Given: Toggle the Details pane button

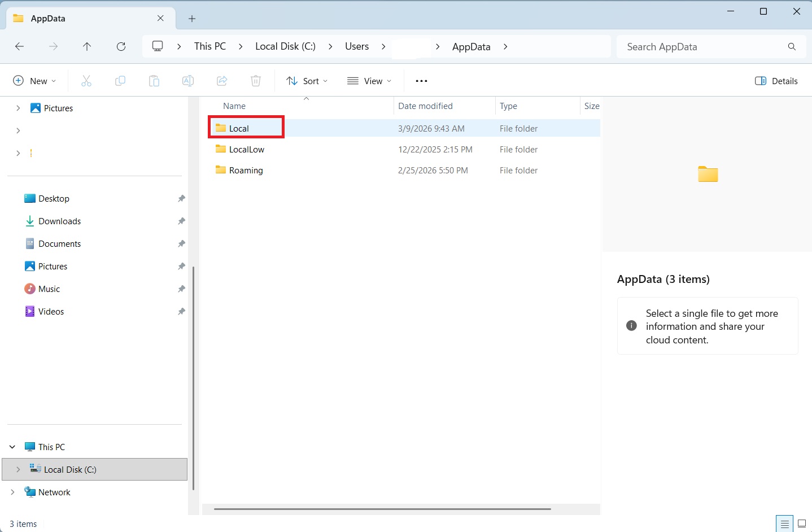Looking at the screenshot, I should (x=776, y=81).
